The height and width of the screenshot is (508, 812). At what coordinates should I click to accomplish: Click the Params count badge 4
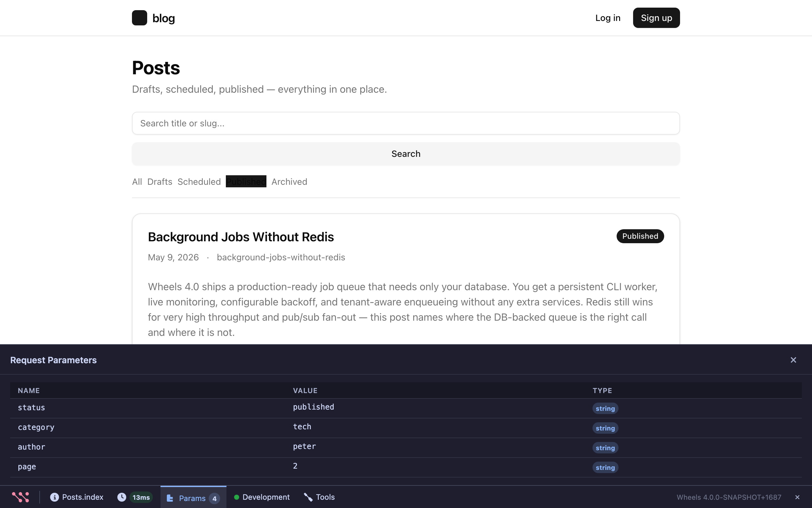point(214,498)
